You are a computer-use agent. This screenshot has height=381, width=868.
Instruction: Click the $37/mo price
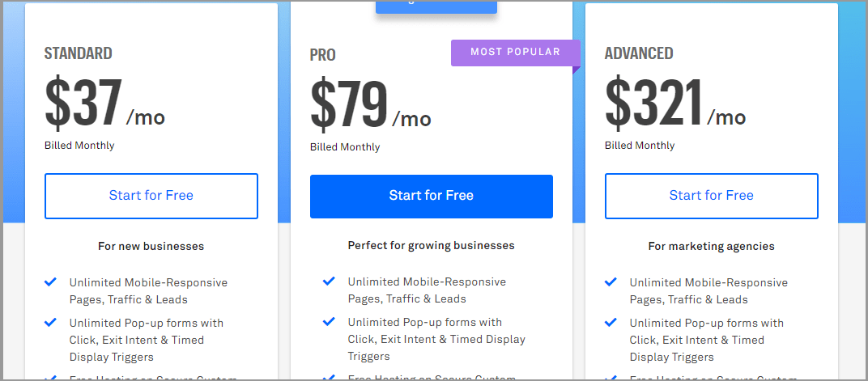pos(104,105)
